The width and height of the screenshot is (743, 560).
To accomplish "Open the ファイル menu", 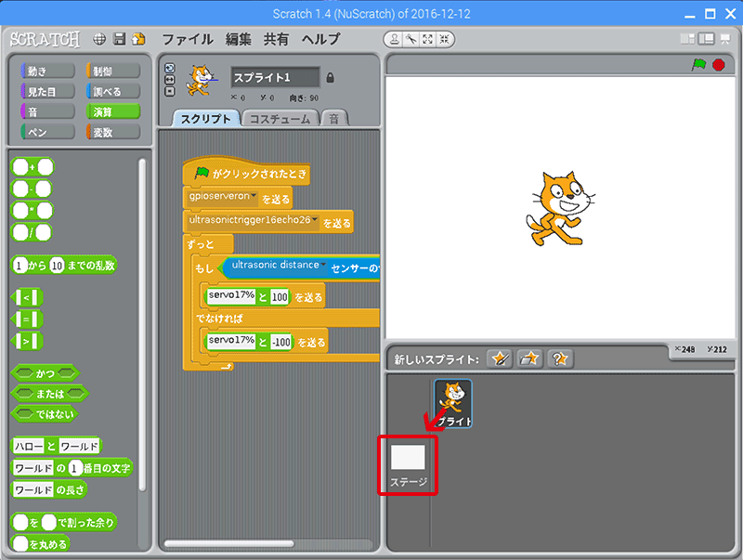I will [x=187, y=40].
